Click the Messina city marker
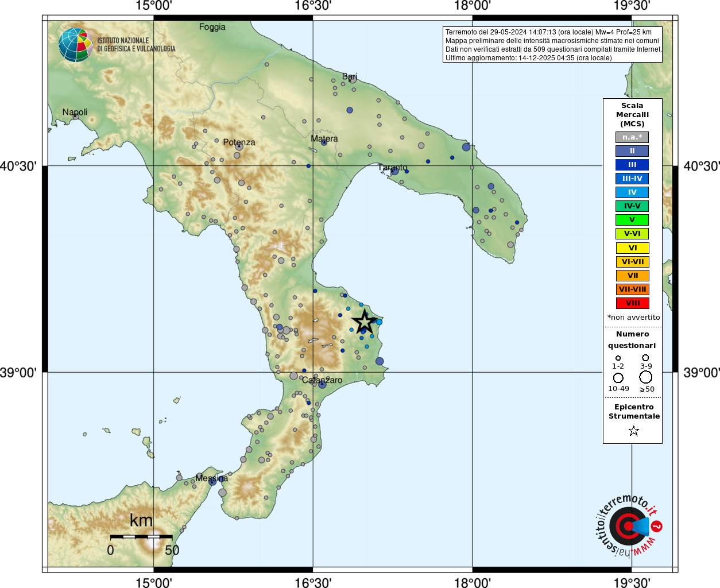The height and width of the screenshot is (588, 720). [x=212, y=481]
